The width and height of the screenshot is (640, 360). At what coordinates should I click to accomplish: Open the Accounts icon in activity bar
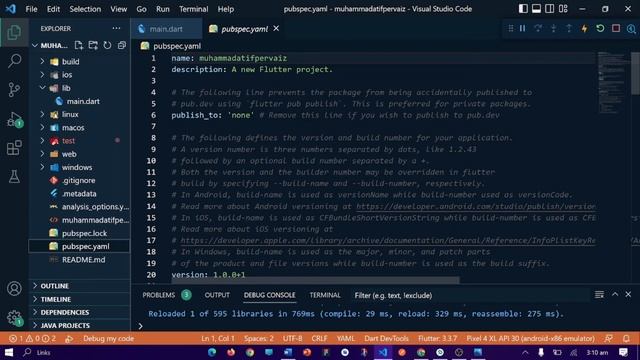[14, 289]
